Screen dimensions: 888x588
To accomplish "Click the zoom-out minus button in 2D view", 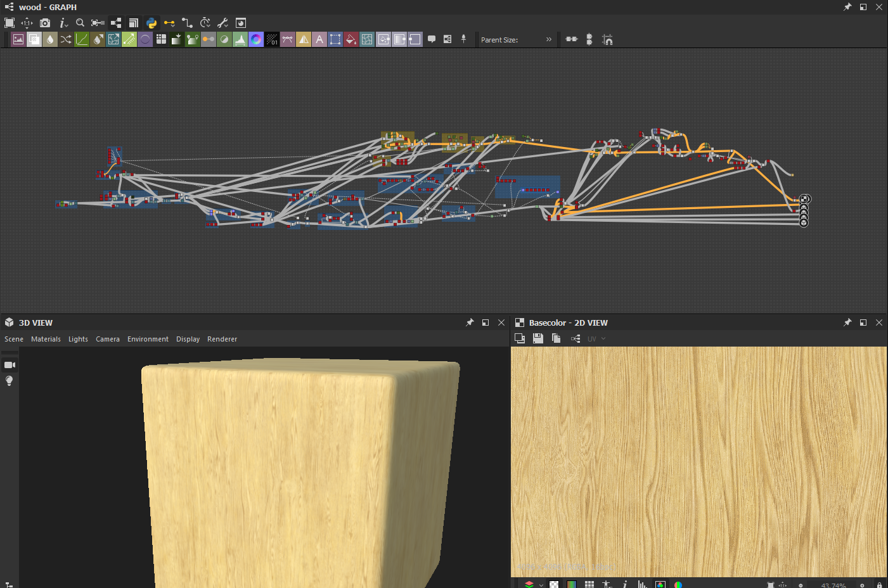I will coord(801,585).
